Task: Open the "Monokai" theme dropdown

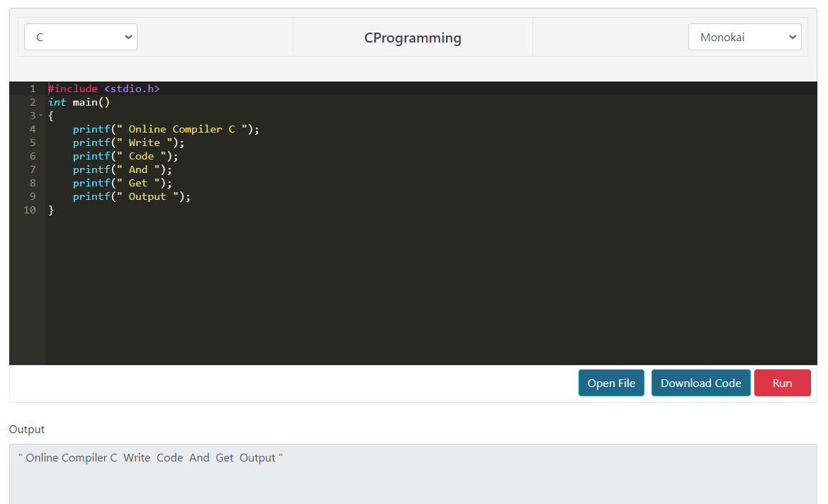Action: coord(744,36)
